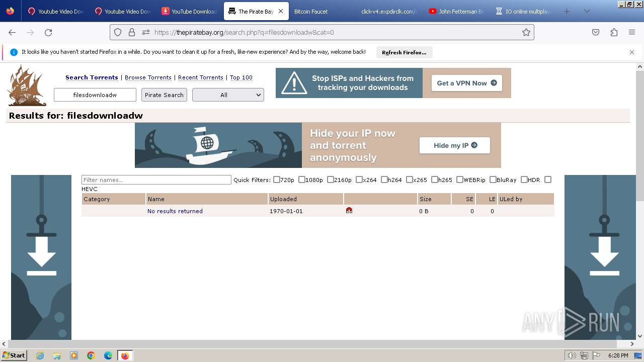Image resolution: width=644 pixels, height=362 pixels.
Task: Click the taskbar clock showing 6:28 PM
Action: click(618, 355)
